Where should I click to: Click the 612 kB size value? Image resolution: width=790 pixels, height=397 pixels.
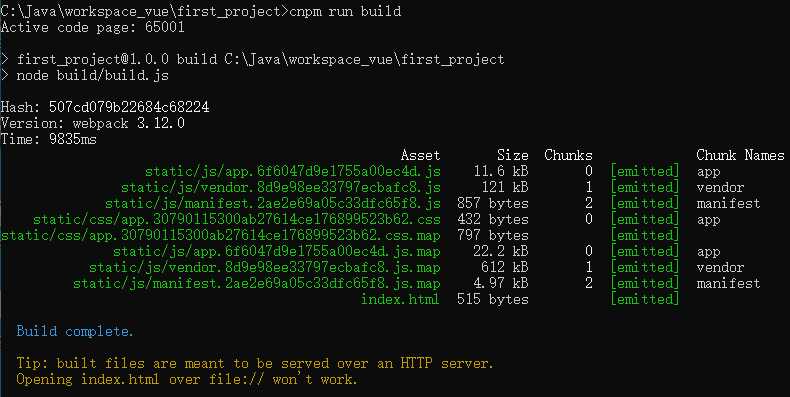504,268
